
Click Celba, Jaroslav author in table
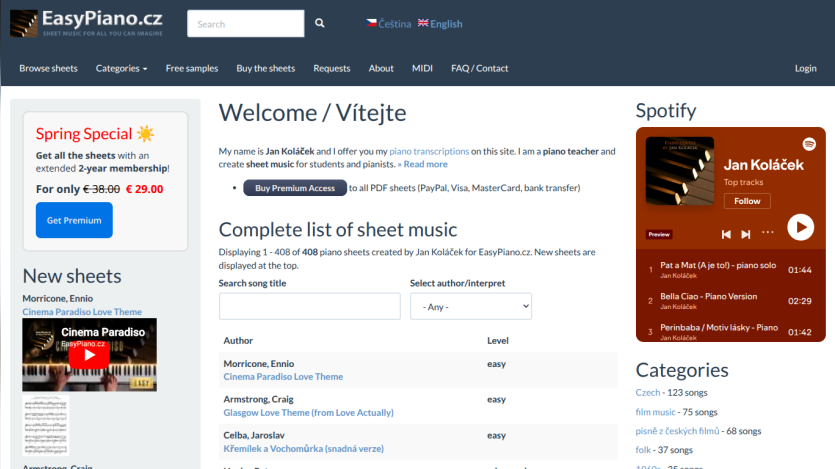[254, 435]
